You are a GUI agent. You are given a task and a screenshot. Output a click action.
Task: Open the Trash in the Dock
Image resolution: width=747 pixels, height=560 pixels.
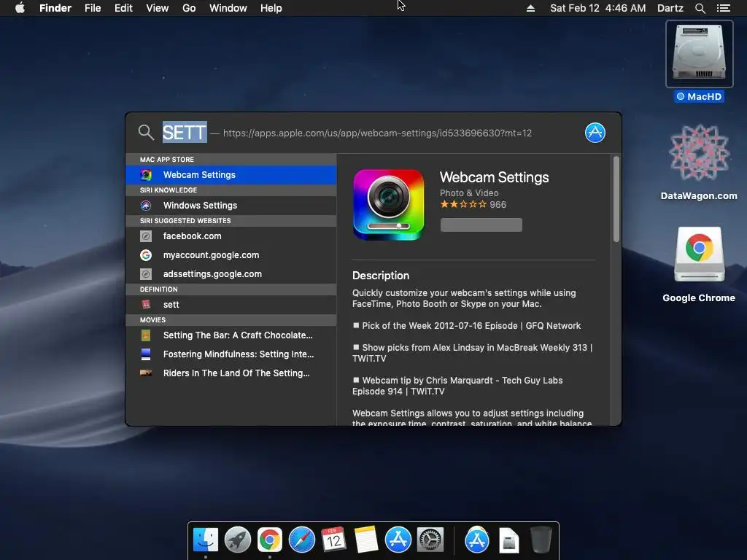(x=541, y=540)
